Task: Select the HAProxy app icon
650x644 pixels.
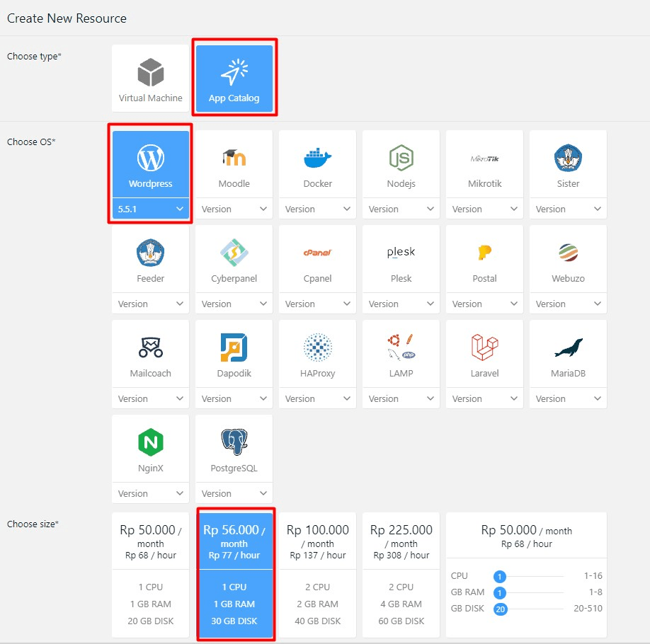Action: (317, 347)
